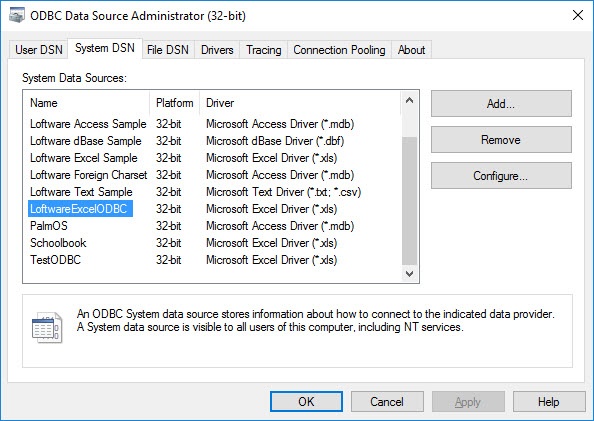Click the data sources scrollbar thumb

pos(409,201)
